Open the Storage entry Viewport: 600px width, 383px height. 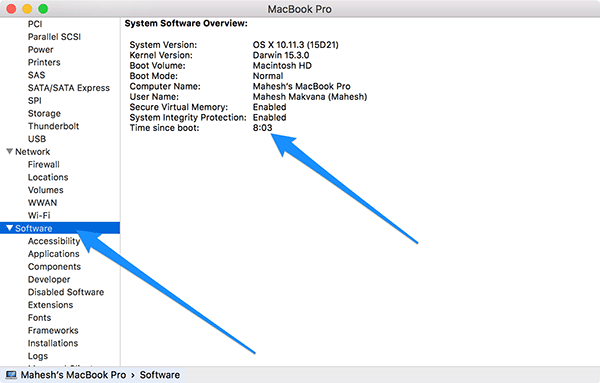pyautogui.click(x=44, y=114)
